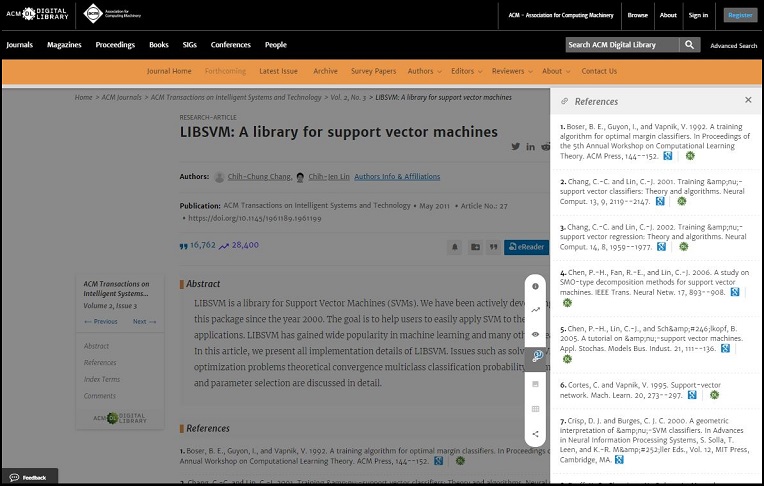Open Digital Library link for Boser reference 1
Image resolution: width=764 pixels, height=486 pixels.
[x=690, y=156]
